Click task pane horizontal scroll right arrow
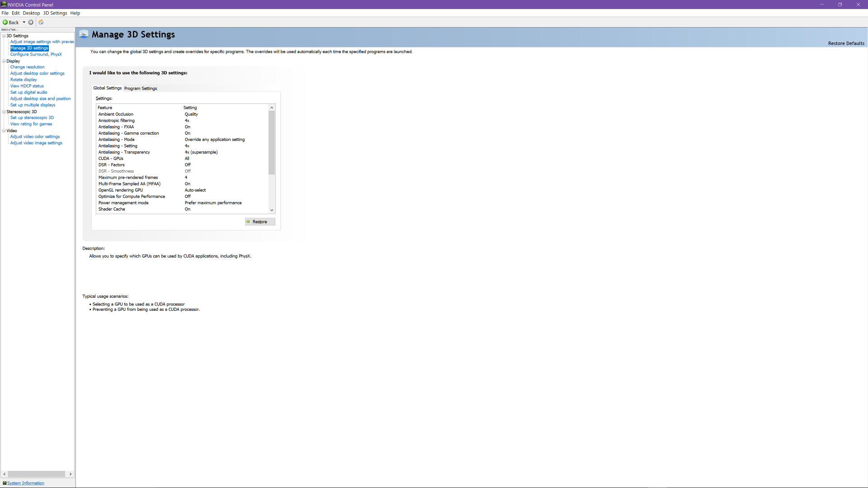The width and height of the screenshot is (868, 488). pos(71,474)
